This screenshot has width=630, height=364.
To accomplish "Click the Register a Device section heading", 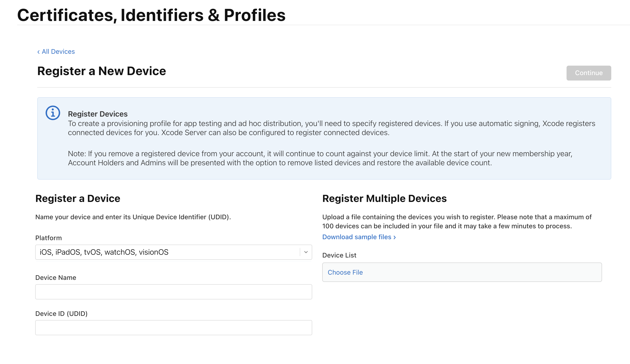I will click(x=78, y=198).
